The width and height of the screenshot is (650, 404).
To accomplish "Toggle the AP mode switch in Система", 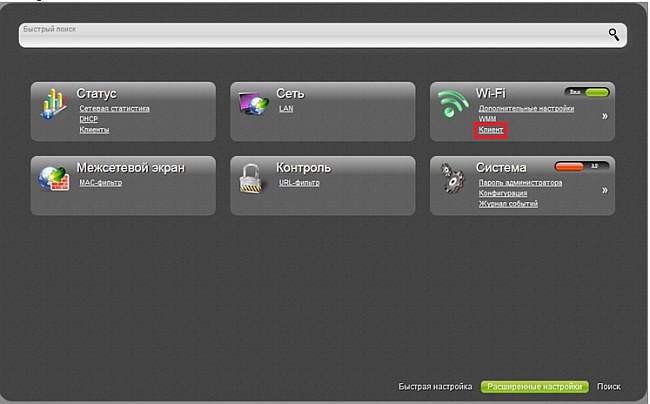I will click(x=582, y=165).
